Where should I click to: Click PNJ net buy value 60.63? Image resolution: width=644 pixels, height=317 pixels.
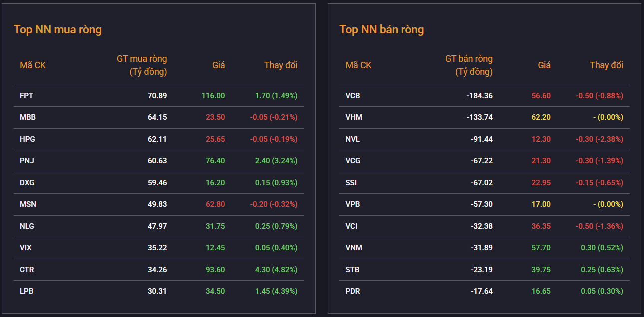pos(157,161)
